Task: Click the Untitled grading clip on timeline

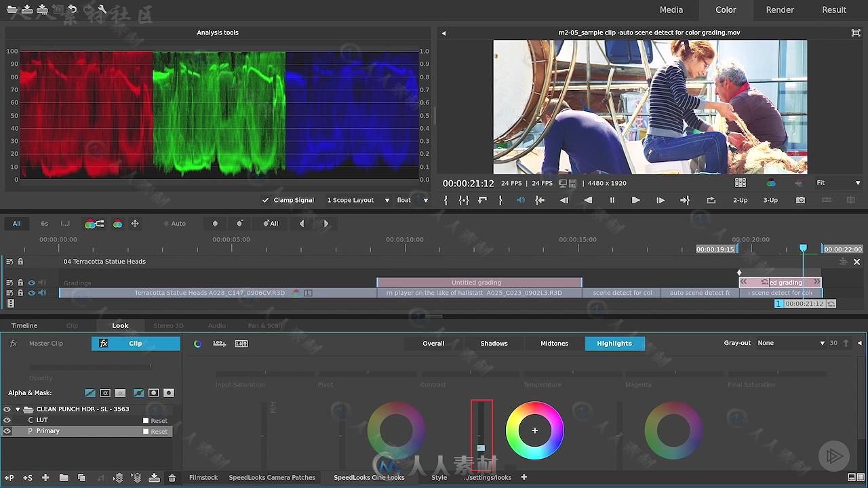Action: tap(479, 283)
